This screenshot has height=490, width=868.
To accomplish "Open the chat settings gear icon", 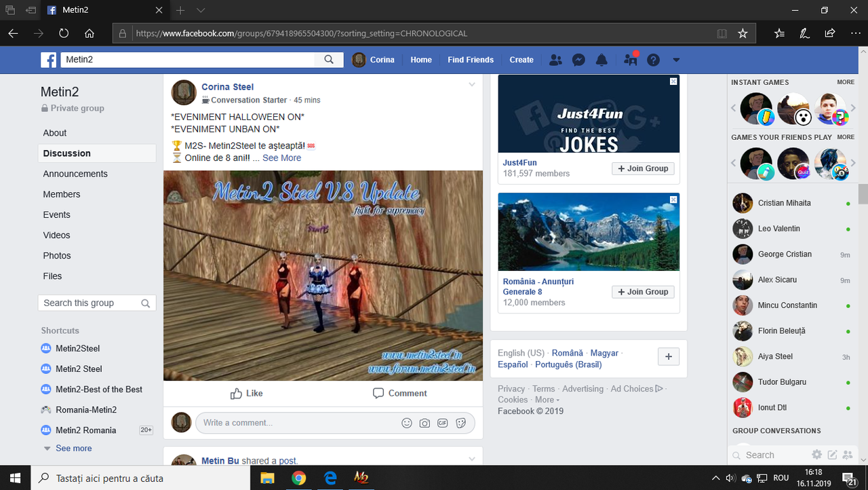I will point(817,455).
